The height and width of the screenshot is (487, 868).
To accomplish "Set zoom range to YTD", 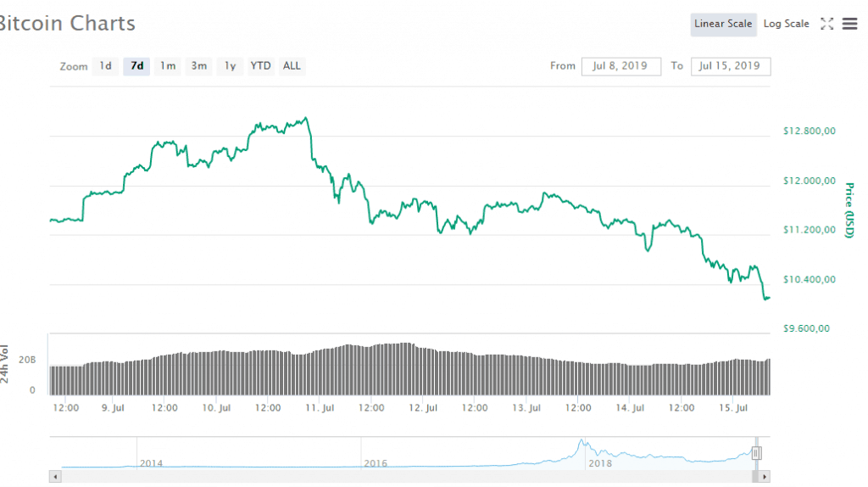I will coord(261,66).
